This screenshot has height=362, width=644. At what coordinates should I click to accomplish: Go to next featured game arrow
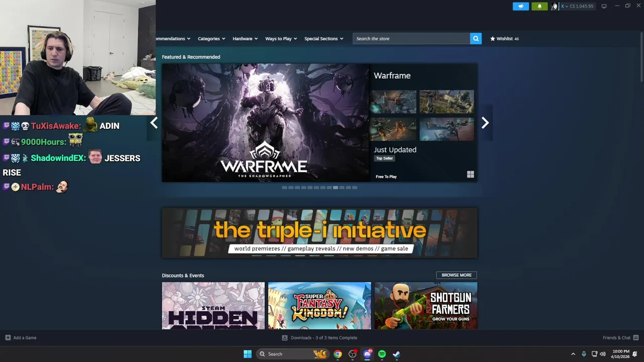(x=485, y=123)
